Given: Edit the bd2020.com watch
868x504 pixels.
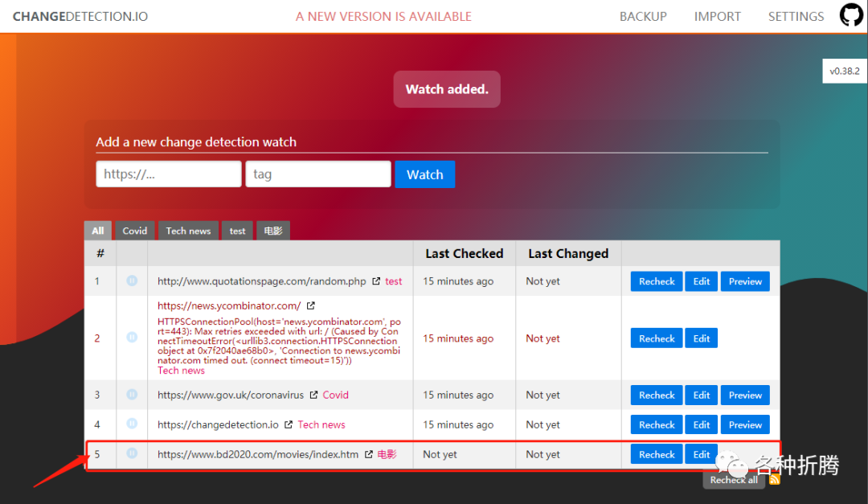Looking at the screenshot, I should click(702, 454).
